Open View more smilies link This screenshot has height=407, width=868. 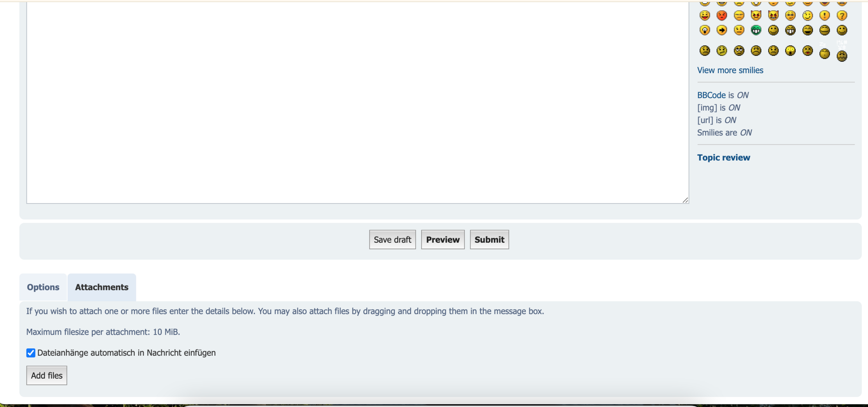point(730,70)
